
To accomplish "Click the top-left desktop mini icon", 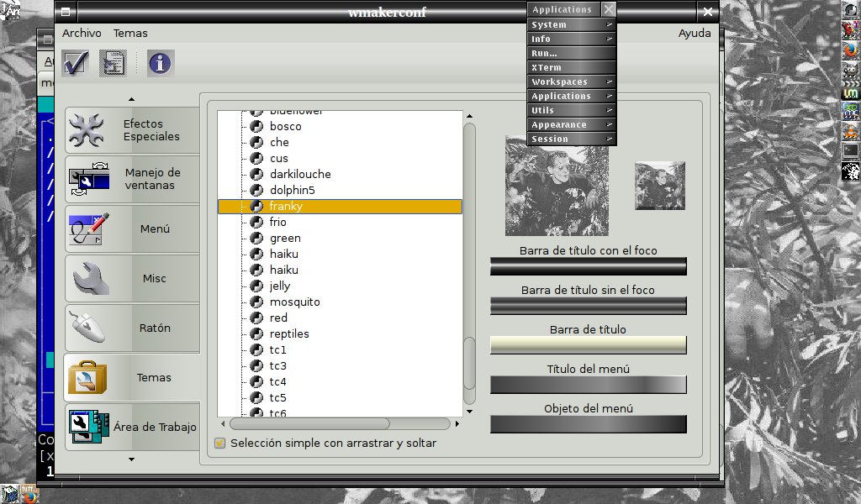I will coord(10,10).
